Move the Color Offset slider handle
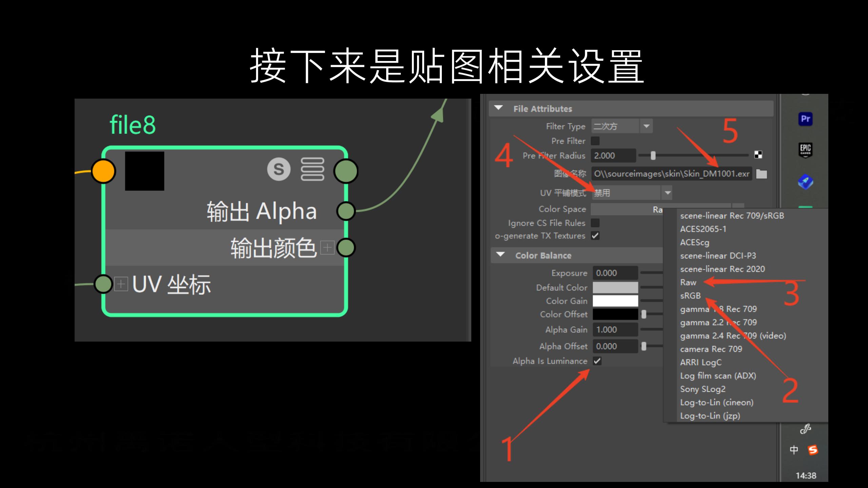This screenshot has height=488, width=868. coord(644,314)
